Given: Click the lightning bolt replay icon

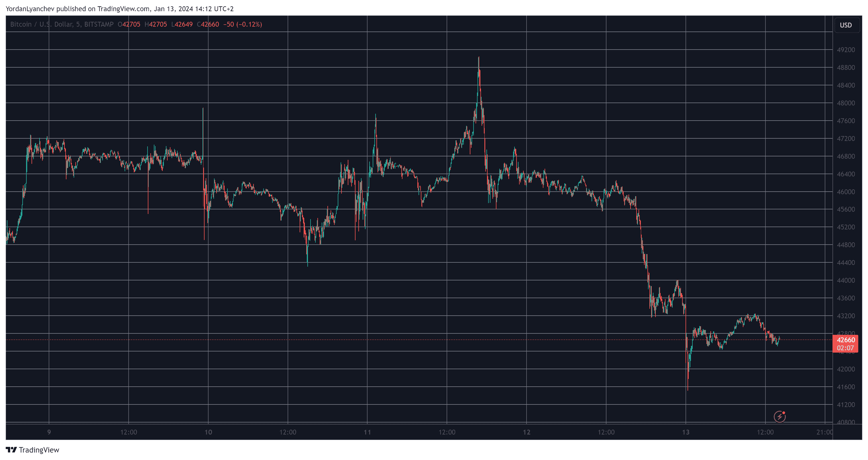Looking at the screenshot, I should click(780, 416).
